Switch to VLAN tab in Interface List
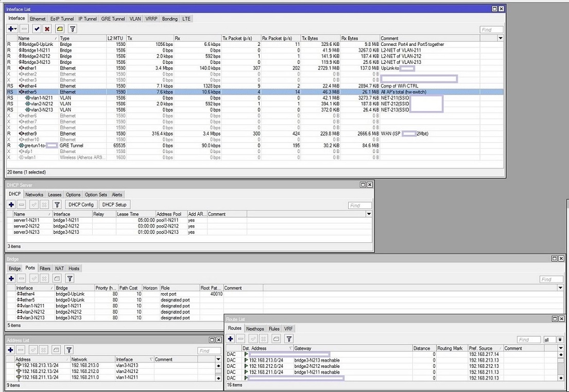Image resolution: width=569 pixels, height=392 pixels. coord(135,19)
